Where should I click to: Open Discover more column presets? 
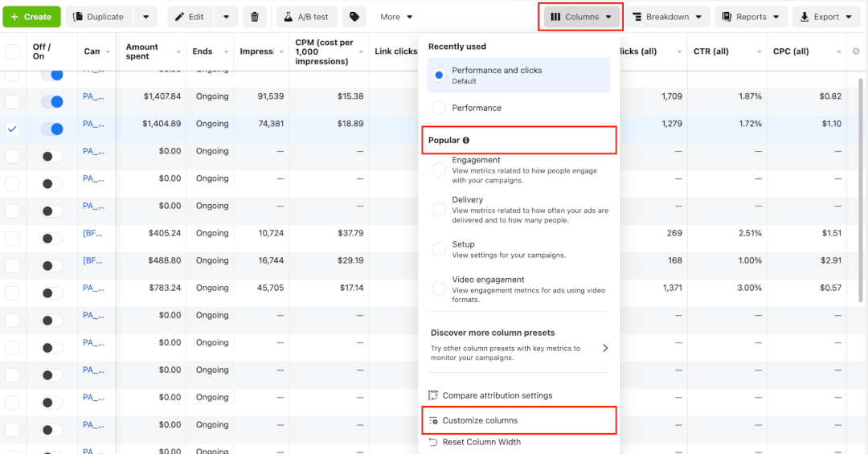point(518,345)
